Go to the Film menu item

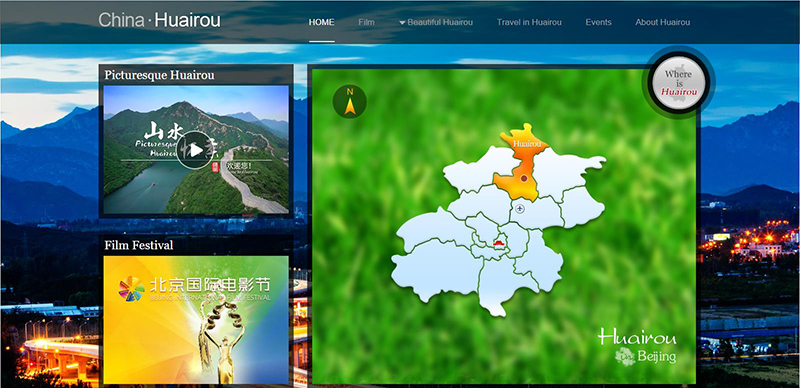click(366, 22)
